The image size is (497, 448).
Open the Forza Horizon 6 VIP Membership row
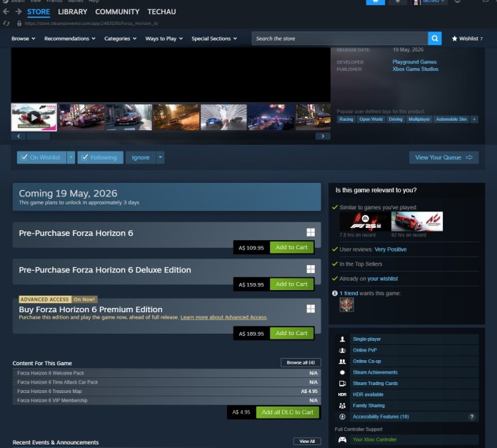tap(166, 400)
